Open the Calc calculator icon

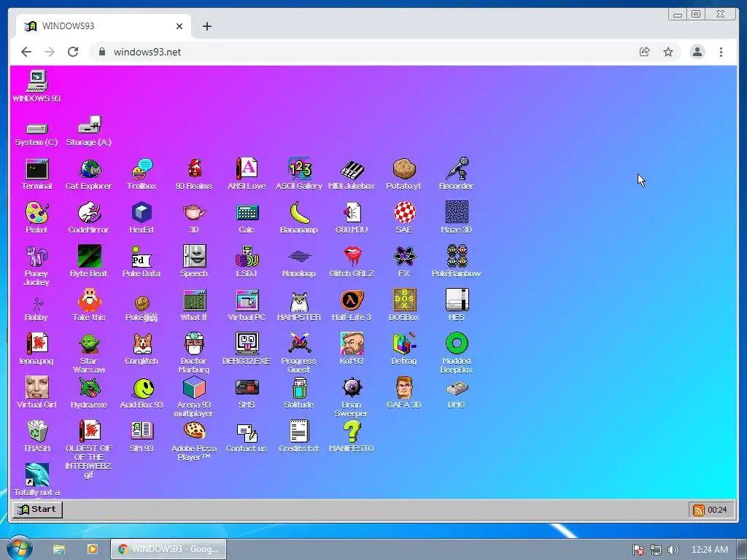pyautogui.click(x=247, y=213)
